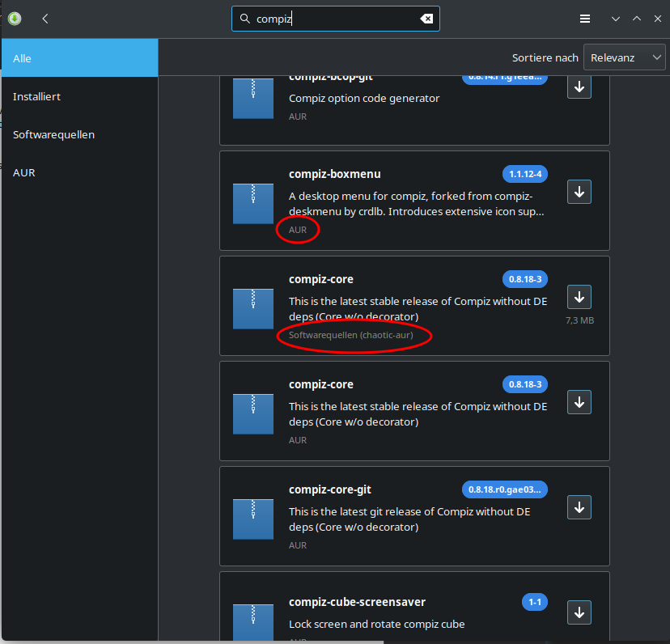Select the Alle category in sidebar
The image size is (670, 644).
coord(79,58)
